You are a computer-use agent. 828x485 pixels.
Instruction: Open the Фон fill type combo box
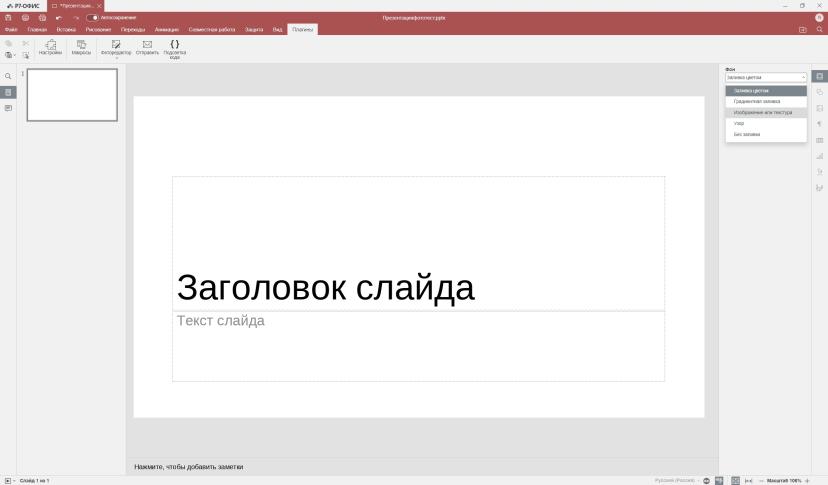coord(766,77)
